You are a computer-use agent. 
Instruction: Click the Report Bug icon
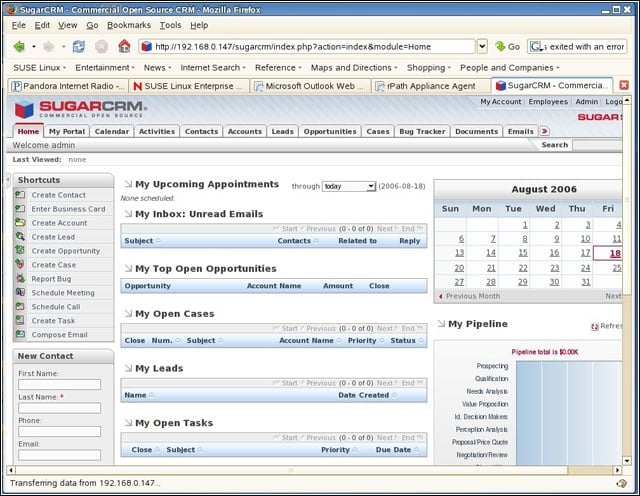[x=20, y=278]
